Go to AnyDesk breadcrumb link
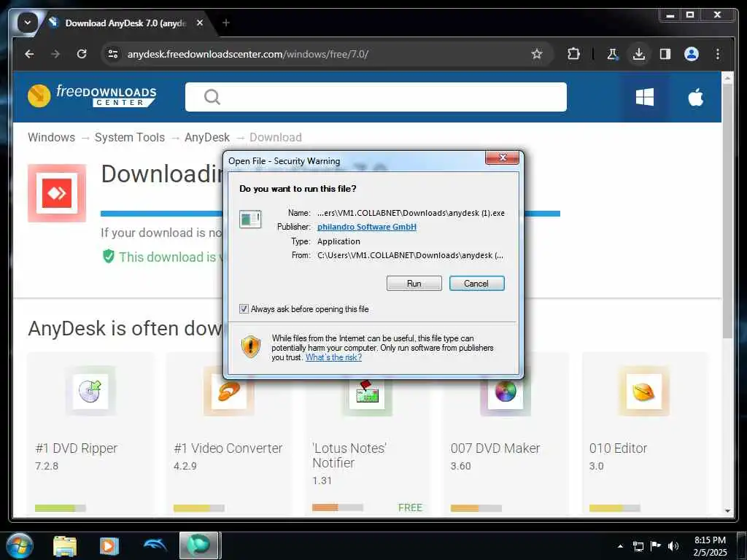Image resolution: width=747 pixels, height=560 pixels. [x=207, y=137]
